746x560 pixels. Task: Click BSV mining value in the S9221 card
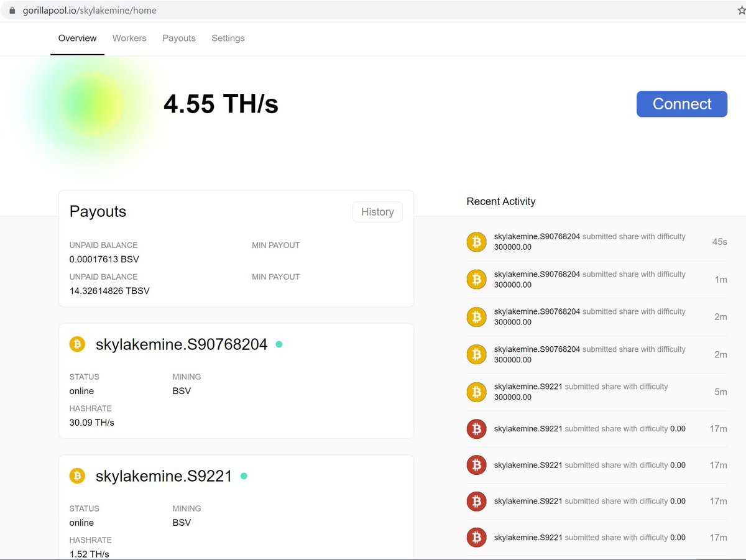pyautogui.click(x=182, y=523)
